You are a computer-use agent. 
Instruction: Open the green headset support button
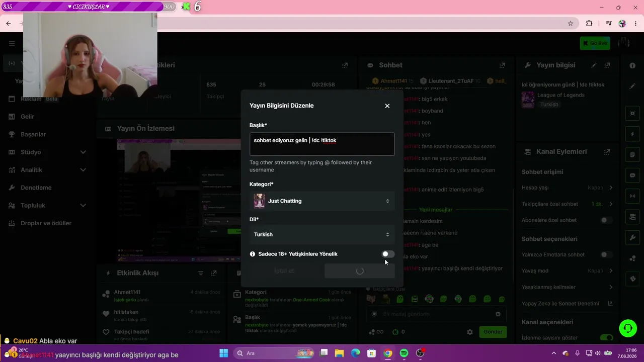click(x=628, y=328)
